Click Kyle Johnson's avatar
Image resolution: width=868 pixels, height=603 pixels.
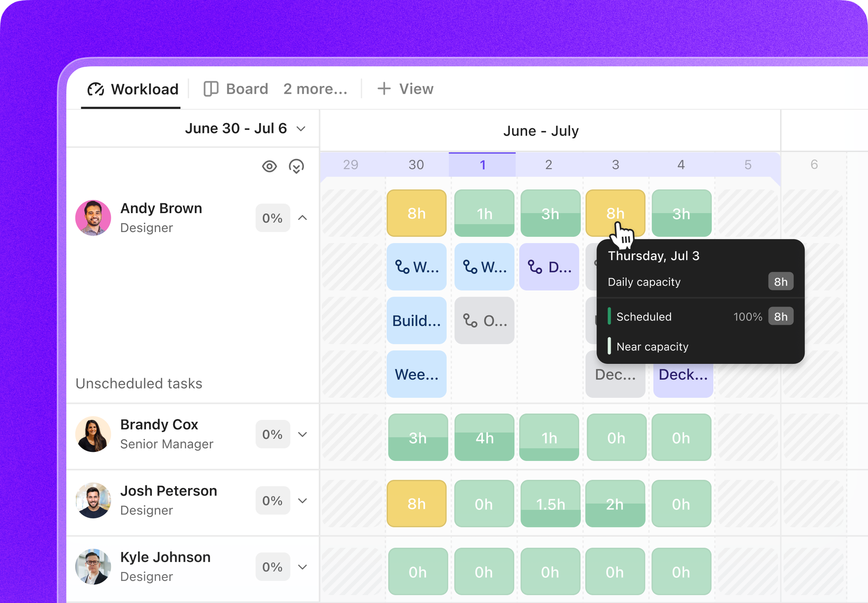(93, 567)
